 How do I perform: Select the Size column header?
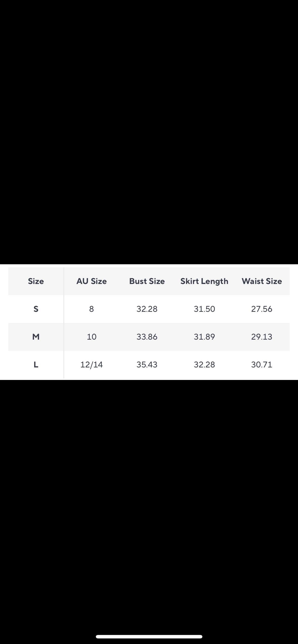click(x=36, y=281)
